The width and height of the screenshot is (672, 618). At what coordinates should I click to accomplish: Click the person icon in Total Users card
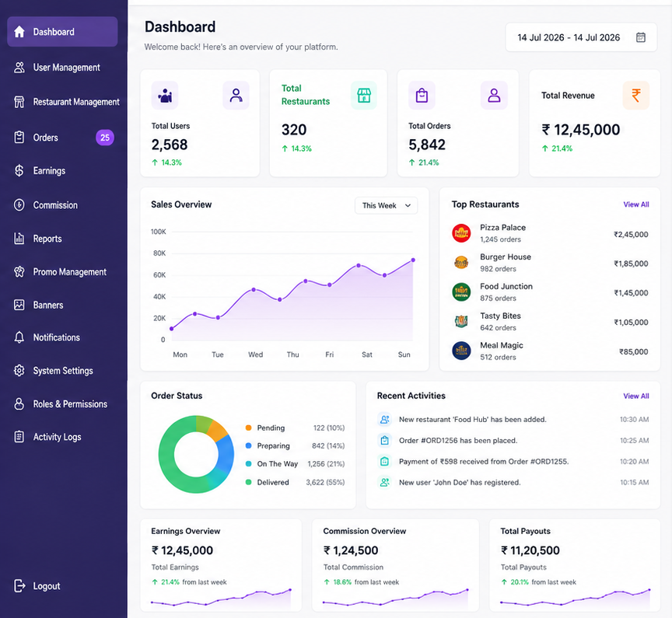tap(236, 95)
